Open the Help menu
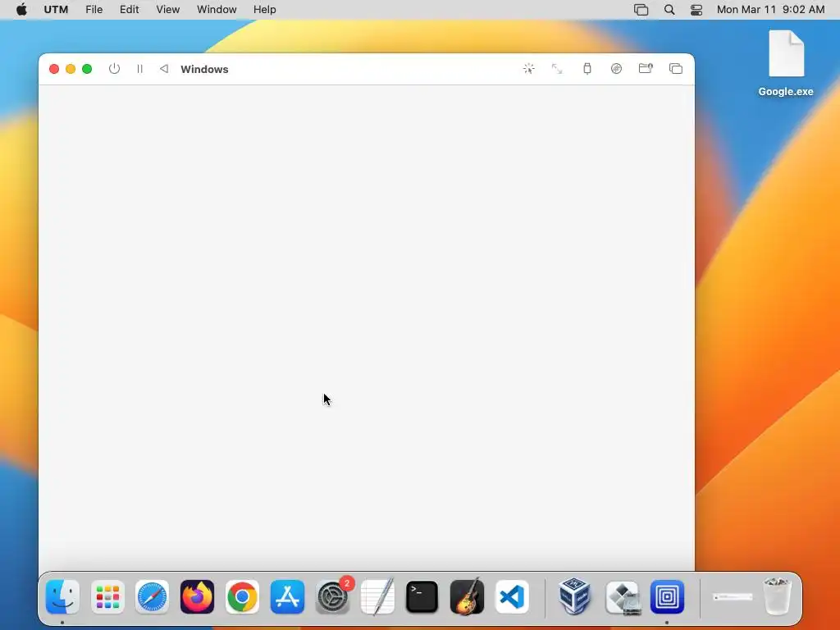 coord(265,10)
